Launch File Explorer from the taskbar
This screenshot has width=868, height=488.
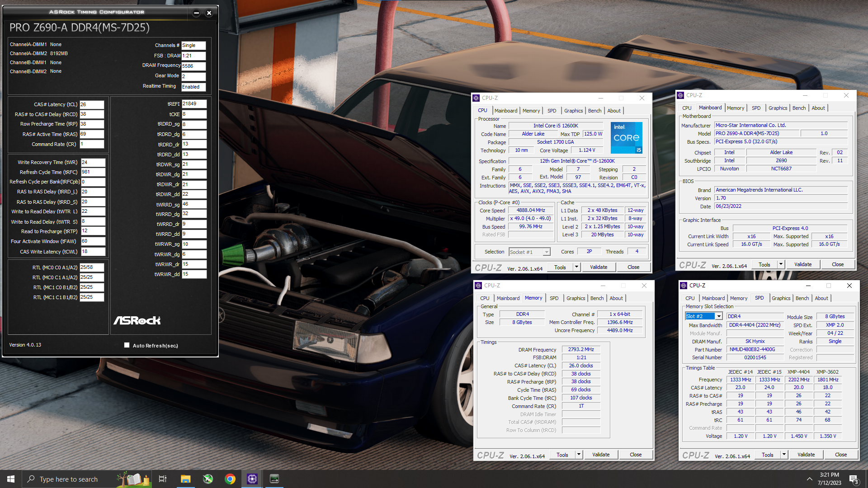(x=185, y=479)
